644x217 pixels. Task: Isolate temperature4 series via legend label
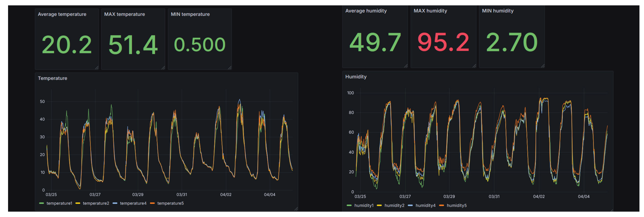coord(133,203)
